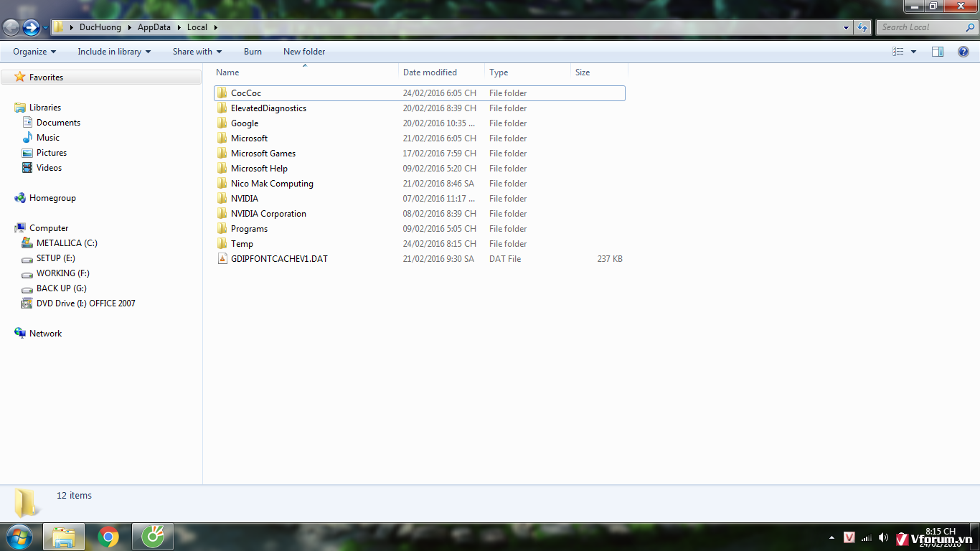The height and width of the screenshot is (551, 980).
Task: Open the Help icon
Action: click(963, 52)
